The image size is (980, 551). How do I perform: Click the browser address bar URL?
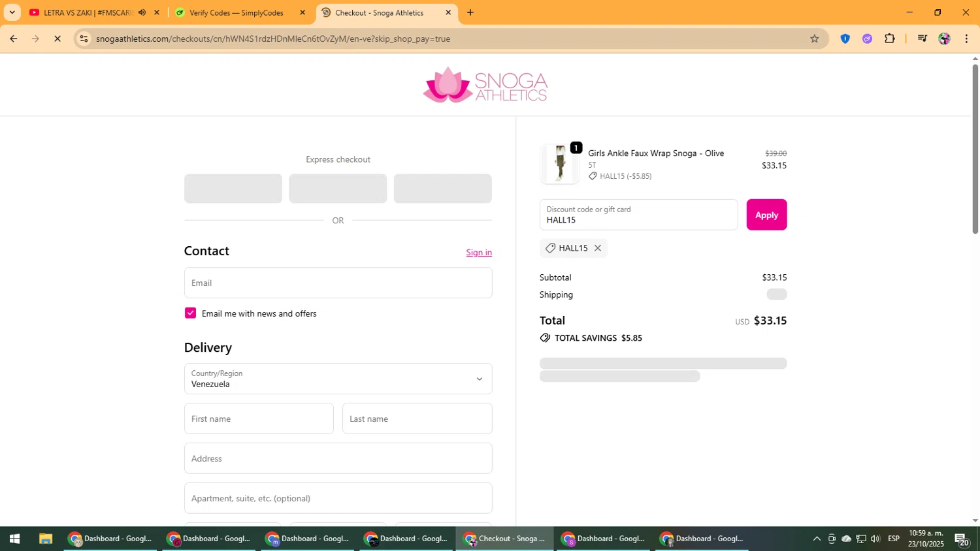[273, 39]
